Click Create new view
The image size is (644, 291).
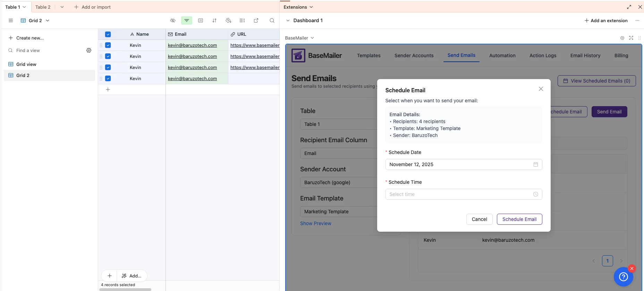(x=26, y=38)
